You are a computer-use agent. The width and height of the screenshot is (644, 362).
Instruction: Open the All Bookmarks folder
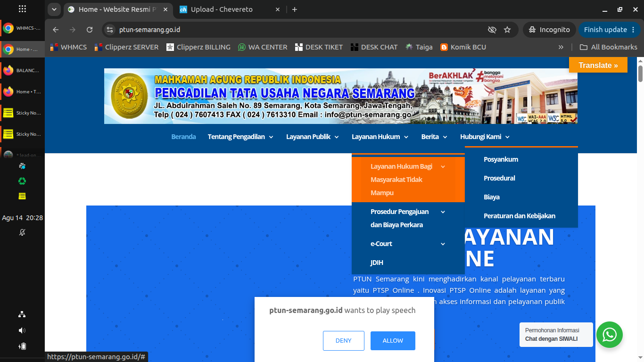pyautogui.click(x=608, y=47)
